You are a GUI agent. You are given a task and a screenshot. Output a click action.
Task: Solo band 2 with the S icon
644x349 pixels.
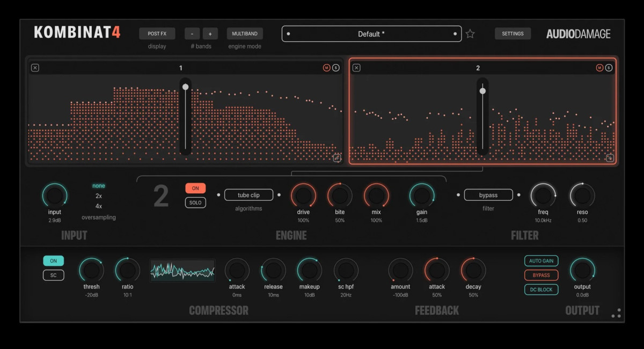[x=609, y=68]
